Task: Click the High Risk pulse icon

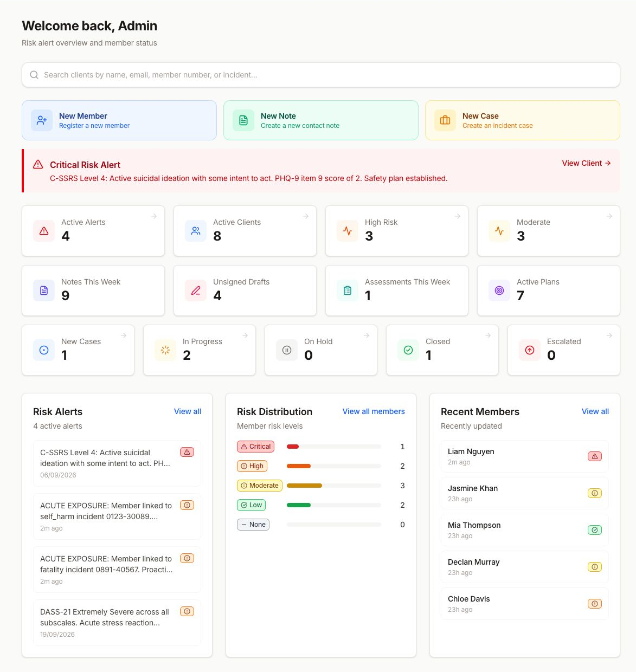Action: pyautogui.click(x=348, y=231)
